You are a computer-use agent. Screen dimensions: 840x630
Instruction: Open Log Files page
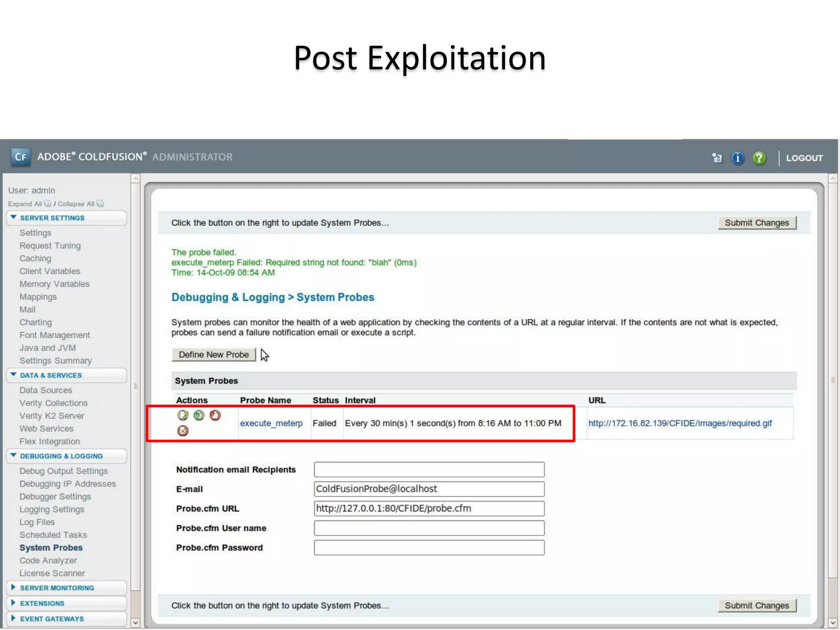[x=37, y=522]
